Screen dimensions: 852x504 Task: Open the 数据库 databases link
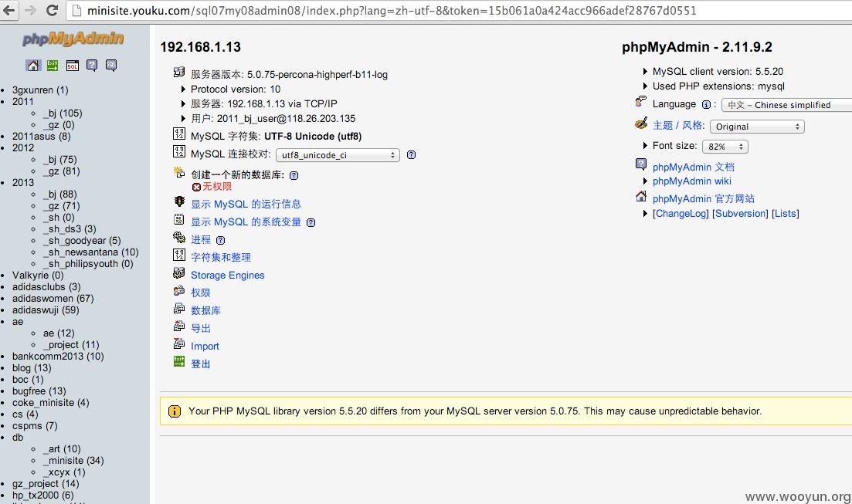[205, 310]
